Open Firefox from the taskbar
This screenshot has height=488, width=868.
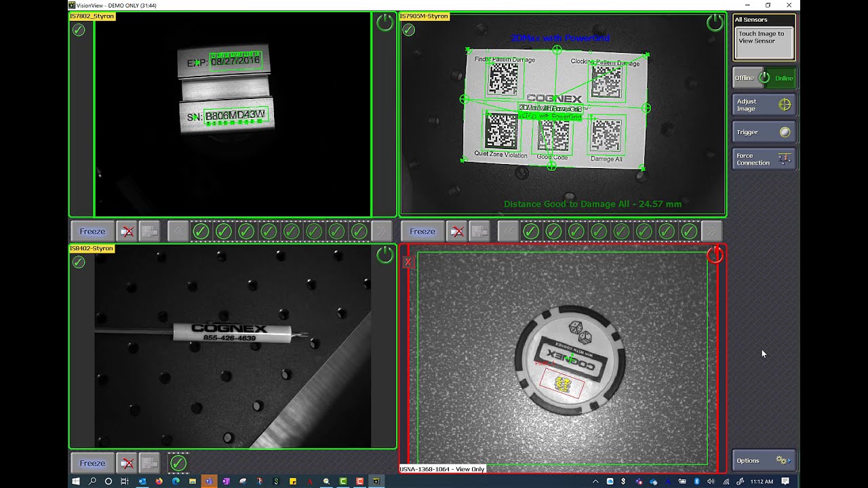point(159,481)
